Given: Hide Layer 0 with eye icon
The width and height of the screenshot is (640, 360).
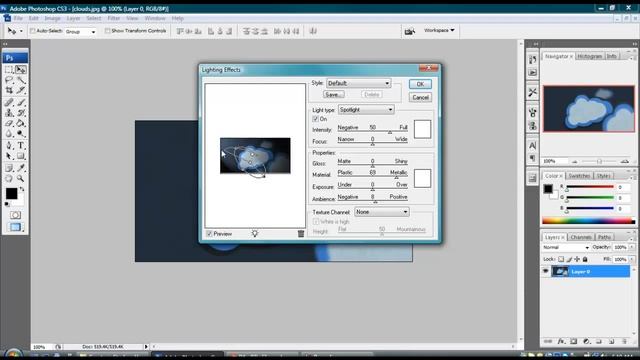Looking at the screenshot, I should click(546, 271).
